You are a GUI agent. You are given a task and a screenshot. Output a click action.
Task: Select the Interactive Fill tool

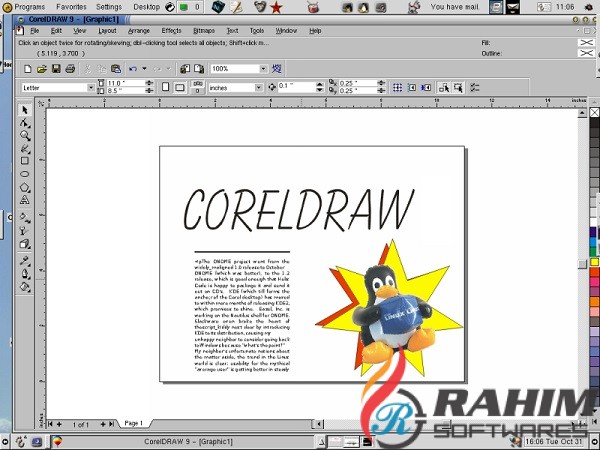pos(25,217)
